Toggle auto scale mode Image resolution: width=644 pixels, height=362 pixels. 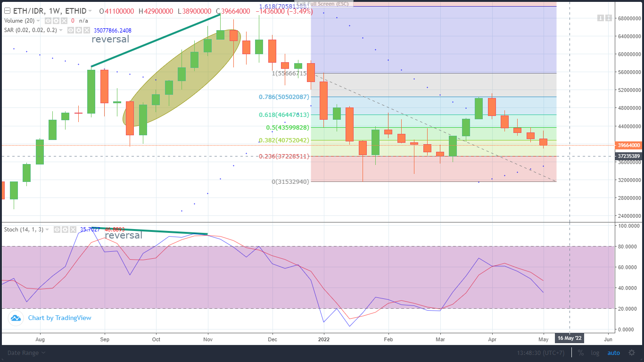pos(613,353)
